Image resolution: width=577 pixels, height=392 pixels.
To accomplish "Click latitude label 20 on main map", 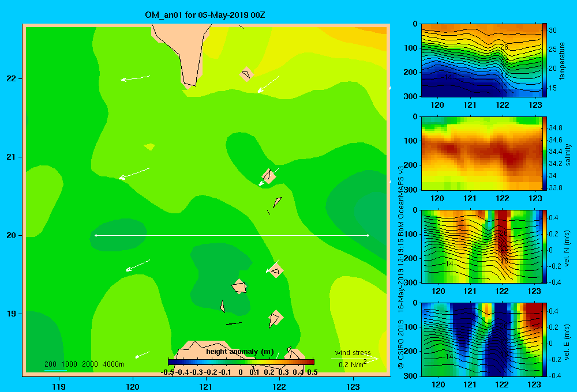I will (x=12, y=235).
